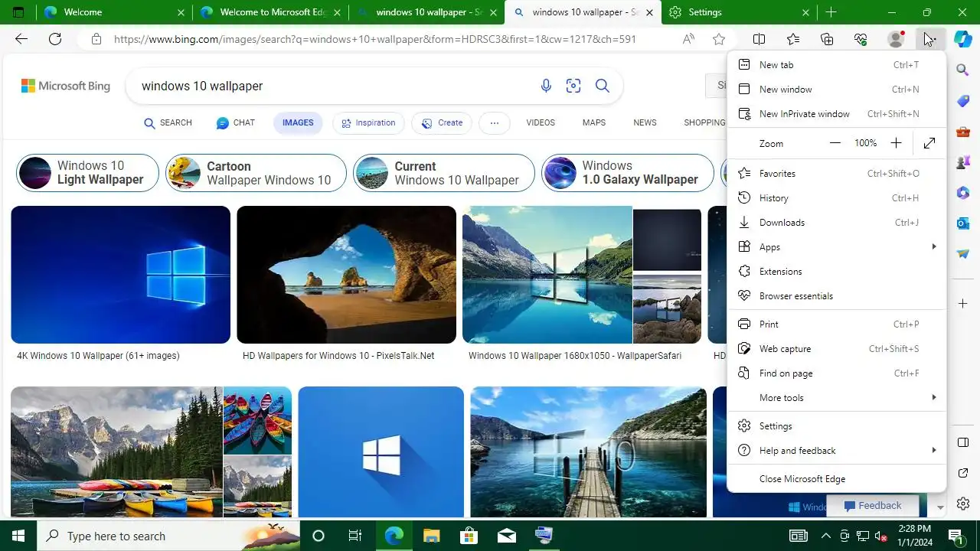Open File Explorer from the taskbar

432,536
